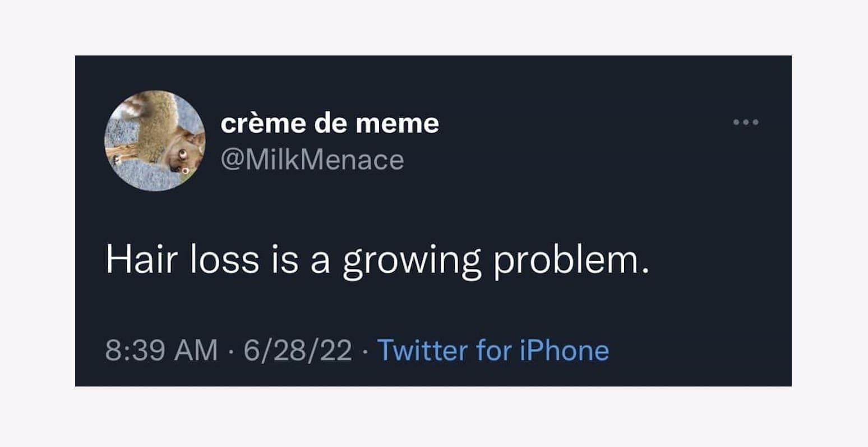This screenshot has height=447, width=868.
Task: Click the 6/28/22 tweet date
Action: point(298,350)
